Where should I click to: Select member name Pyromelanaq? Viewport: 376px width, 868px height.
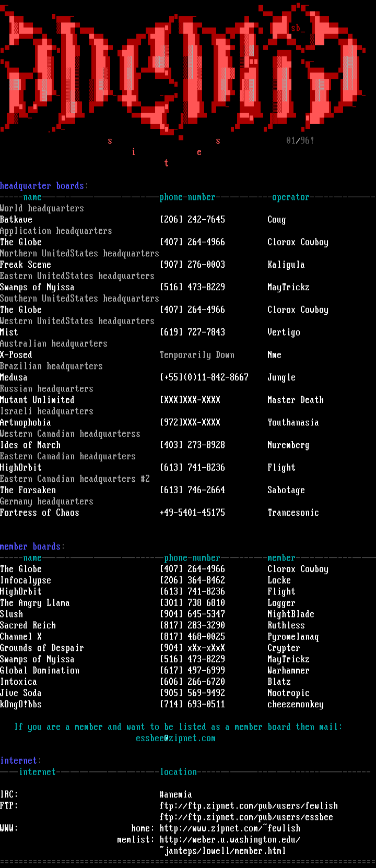[293, 637]
